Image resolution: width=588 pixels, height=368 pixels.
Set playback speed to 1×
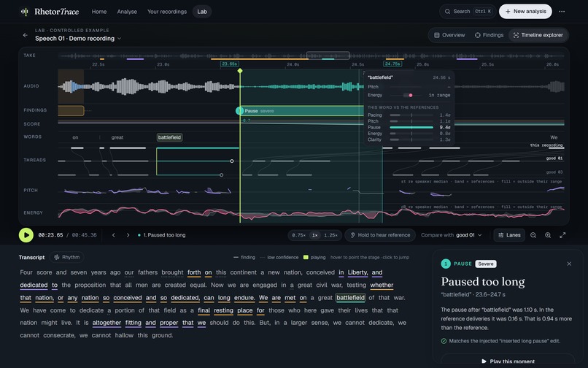[315, 235]
